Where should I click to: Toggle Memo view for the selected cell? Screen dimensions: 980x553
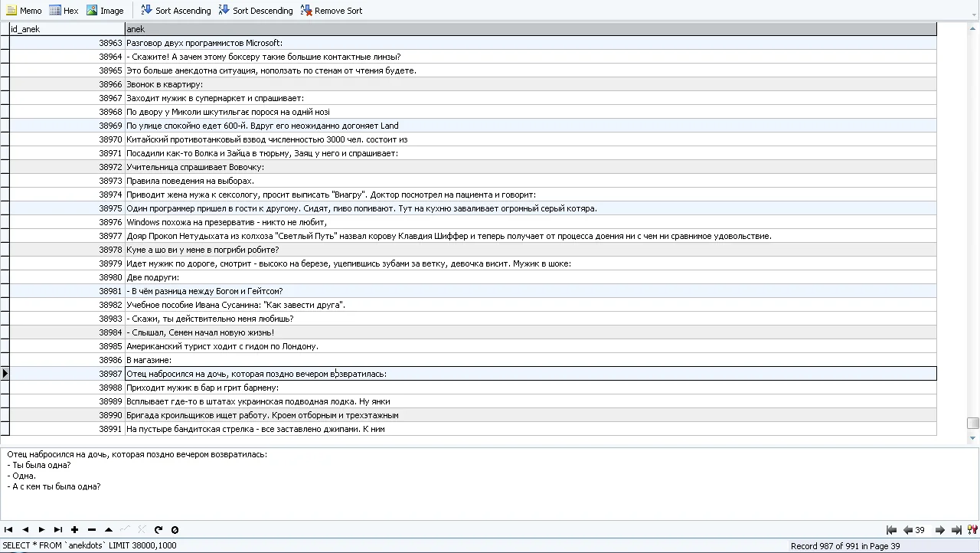tap(24, 10)
